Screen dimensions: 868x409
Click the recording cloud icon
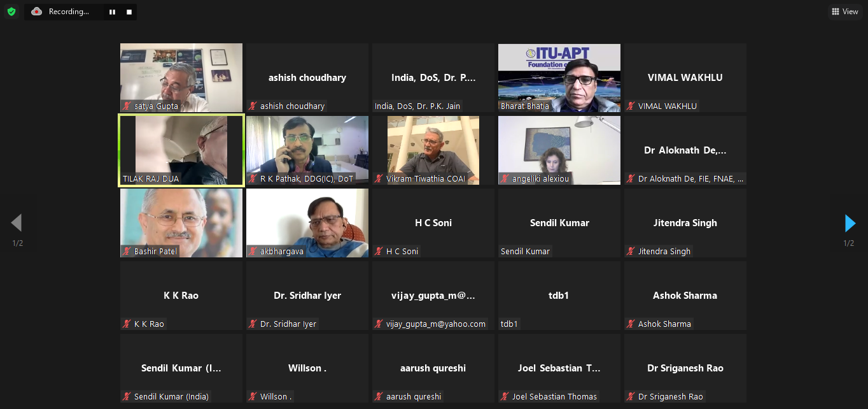[x=36, y=11]
